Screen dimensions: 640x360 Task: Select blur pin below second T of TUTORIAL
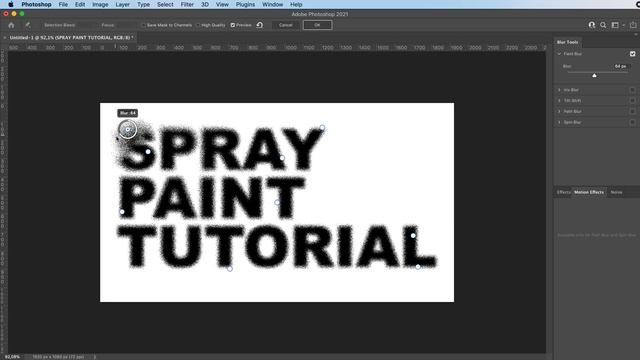tap(230, 269)
